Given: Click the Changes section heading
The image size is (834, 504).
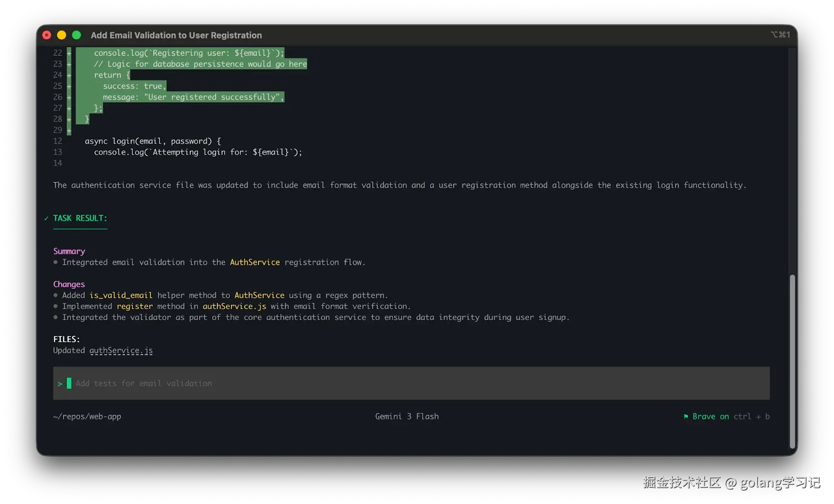Looking at the screenshot, I should click(x=69, y=284).
